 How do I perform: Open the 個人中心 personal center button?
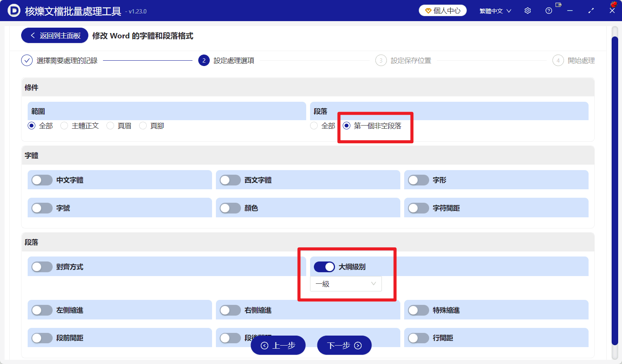click(x=443, y=11)
